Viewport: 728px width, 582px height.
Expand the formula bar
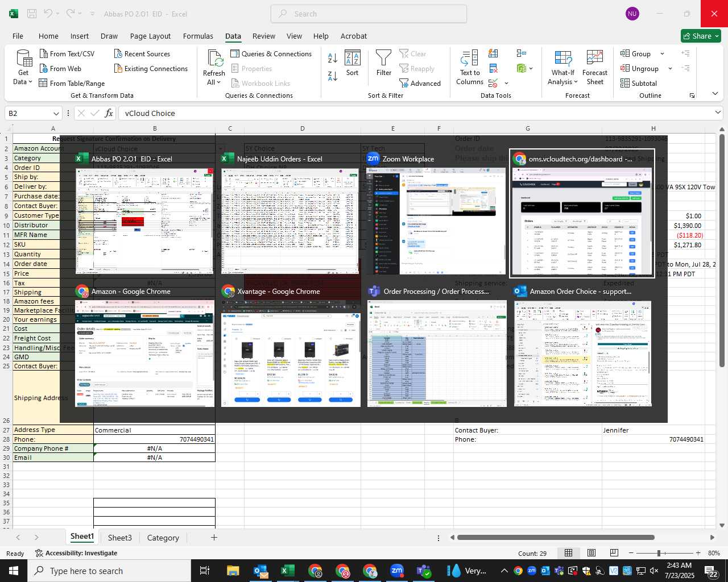[718, 113]
